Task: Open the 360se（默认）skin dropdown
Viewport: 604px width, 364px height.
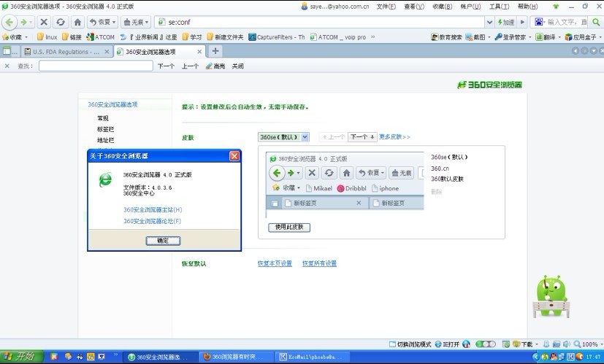Action: tap(283, 137)
